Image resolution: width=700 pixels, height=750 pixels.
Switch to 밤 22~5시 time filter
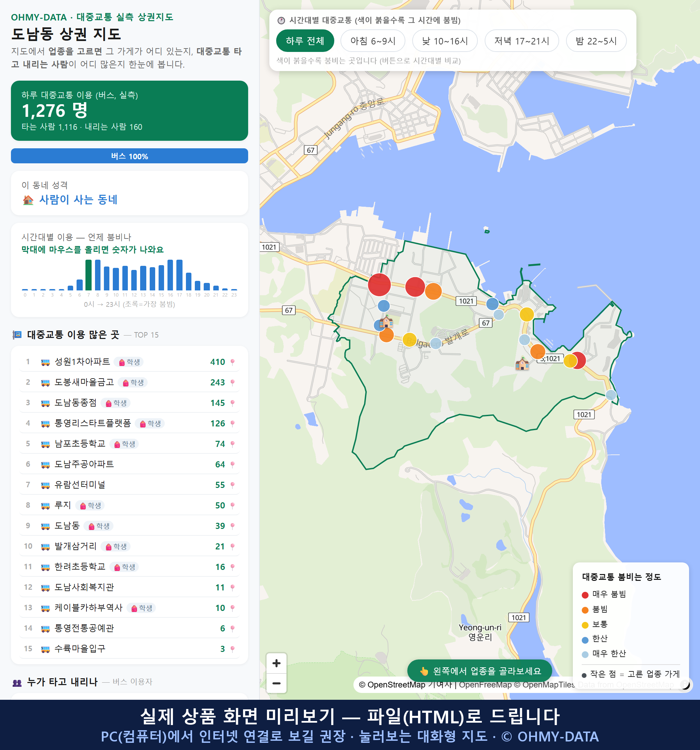point(596,41)
